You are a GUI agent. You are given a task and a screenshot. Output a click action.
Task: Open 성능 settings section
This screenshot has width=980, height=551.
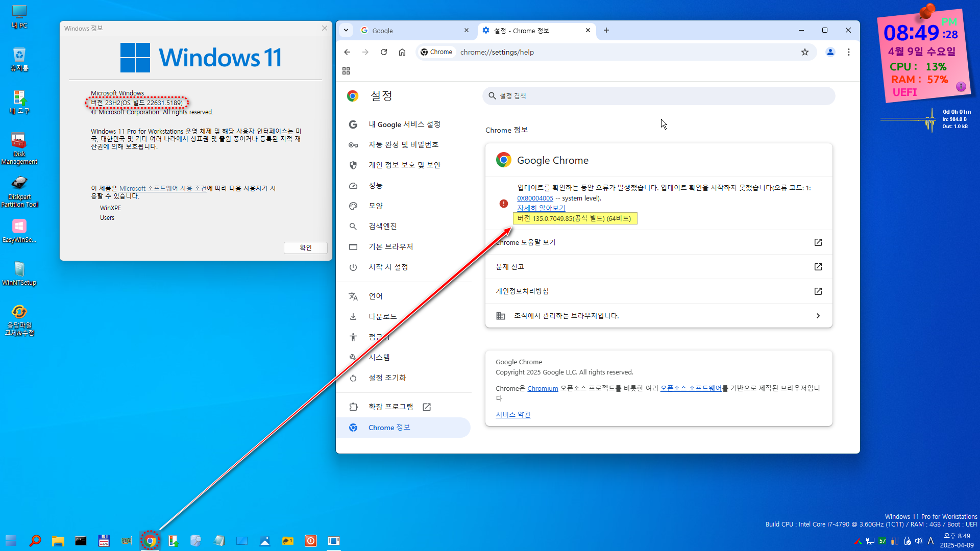click(x=375, y=186)
